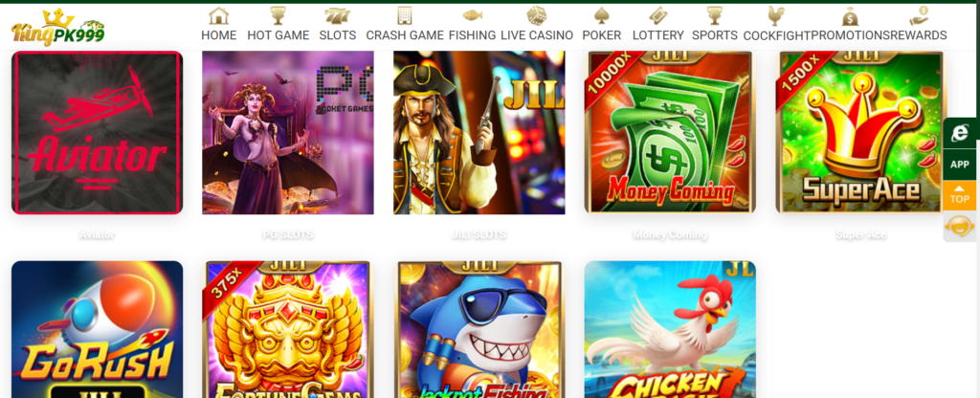Open the customer support headset icon
The image size is (980, 398).
(x=959, y=226)
